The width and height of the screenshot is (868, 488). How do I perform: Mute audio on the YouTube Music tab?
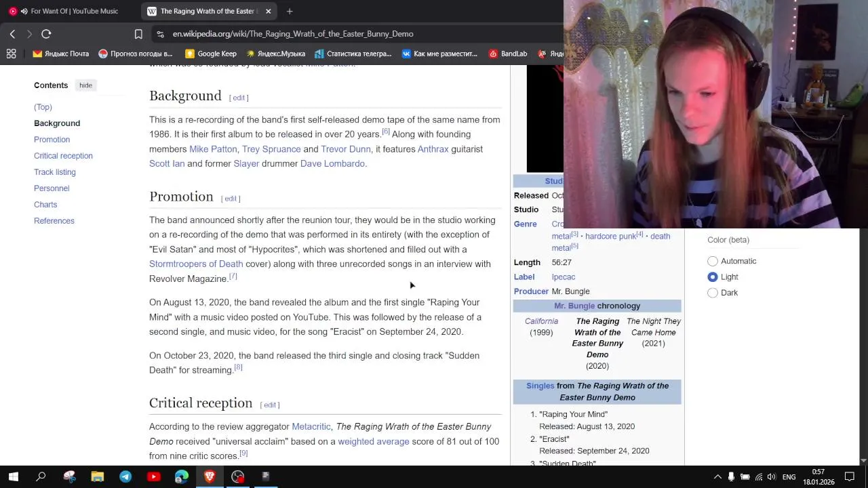tap(24, 11)
